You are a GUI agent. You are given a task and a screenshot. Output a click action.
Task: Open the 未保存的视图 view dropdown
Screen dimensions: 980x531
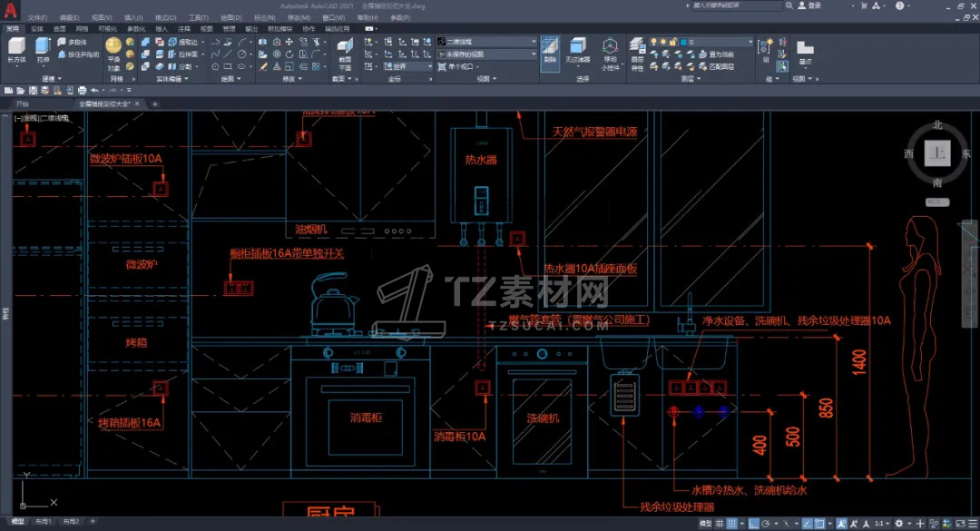coord(487,54)
